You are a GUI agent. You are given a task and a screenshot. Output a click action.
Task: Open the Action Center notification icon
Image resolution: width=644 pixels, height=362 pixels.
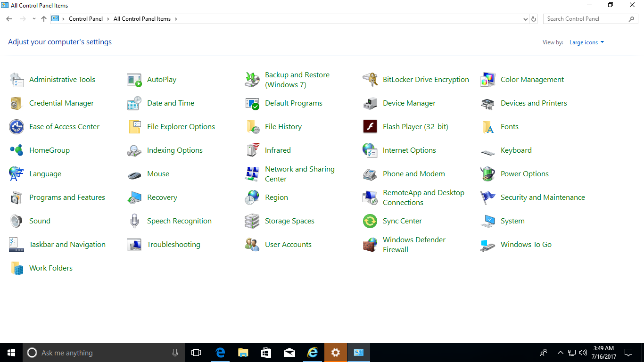coord(628,353)
